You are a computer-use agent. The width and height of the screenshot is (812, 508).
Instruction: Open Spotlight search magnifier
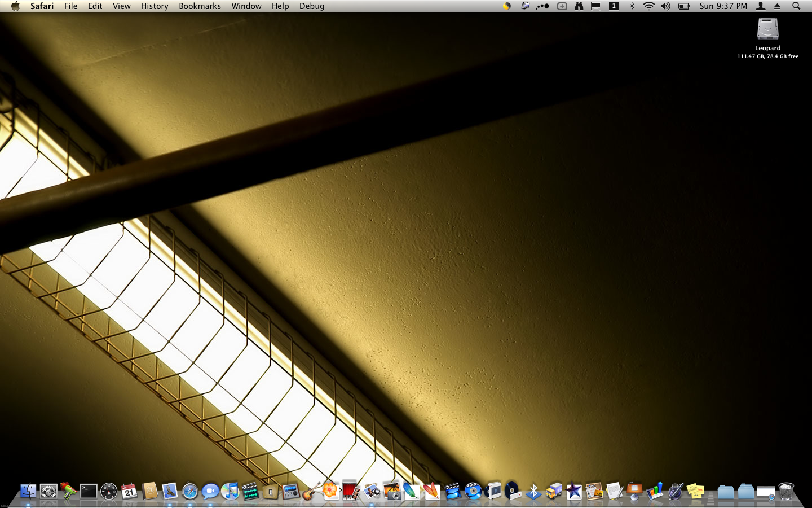(796, 6)
